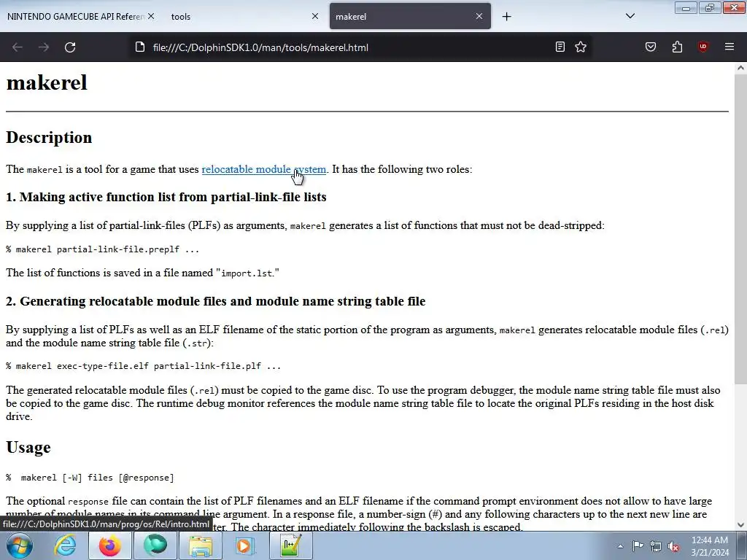Viewport: 747px width, 560px height.
Task: Open Pocket save icon
Action: tap(651, 47)
